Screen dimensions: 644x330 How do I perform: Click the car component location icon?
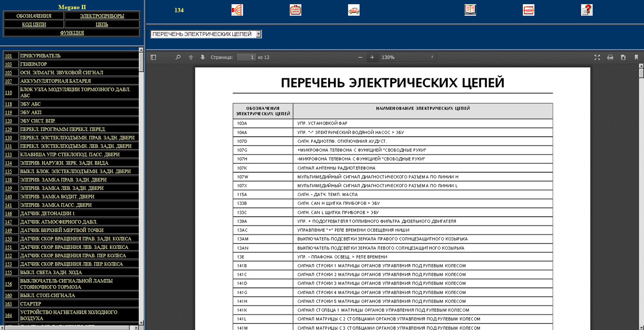pos(354,10)
